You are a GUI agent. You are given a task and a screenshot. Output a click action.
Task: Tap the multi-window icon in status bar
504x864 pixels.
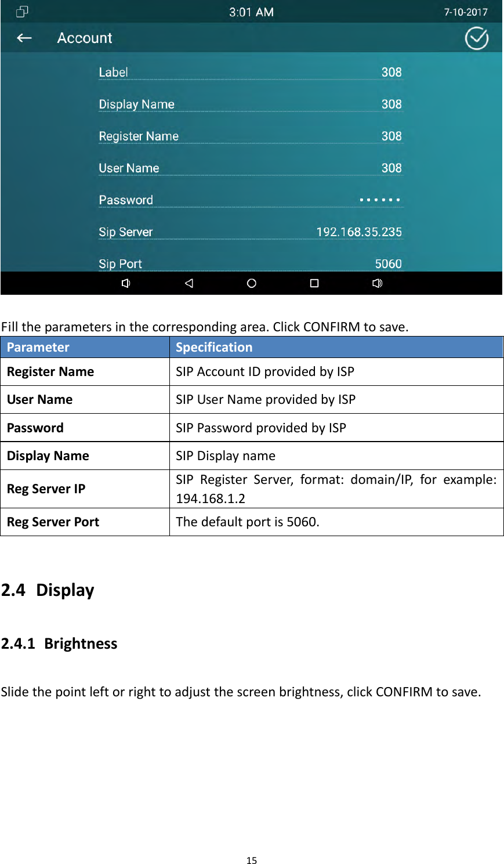[22, 12]
